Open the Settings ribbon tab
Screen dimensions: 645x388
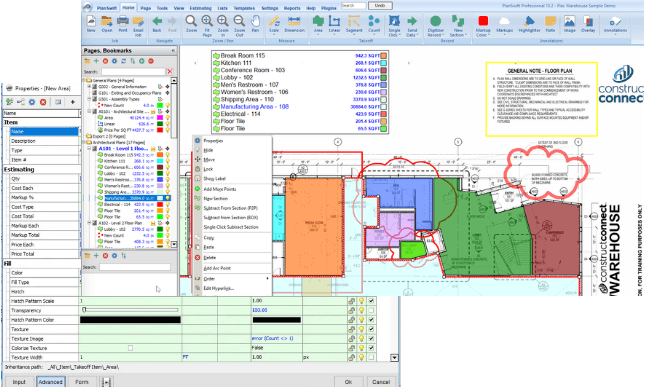269,8
